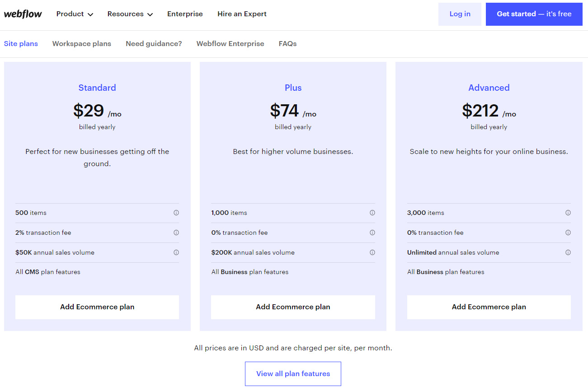Viewport: 588px width, 391px height.
Task: Click the Webflow logo
Action: 23,14
